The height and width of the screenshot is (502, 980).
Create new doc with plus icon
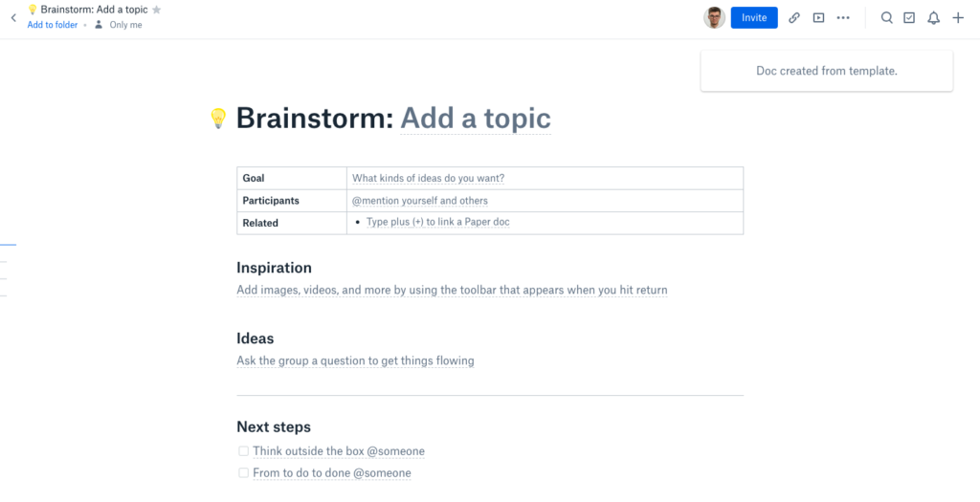coord(958,17)
